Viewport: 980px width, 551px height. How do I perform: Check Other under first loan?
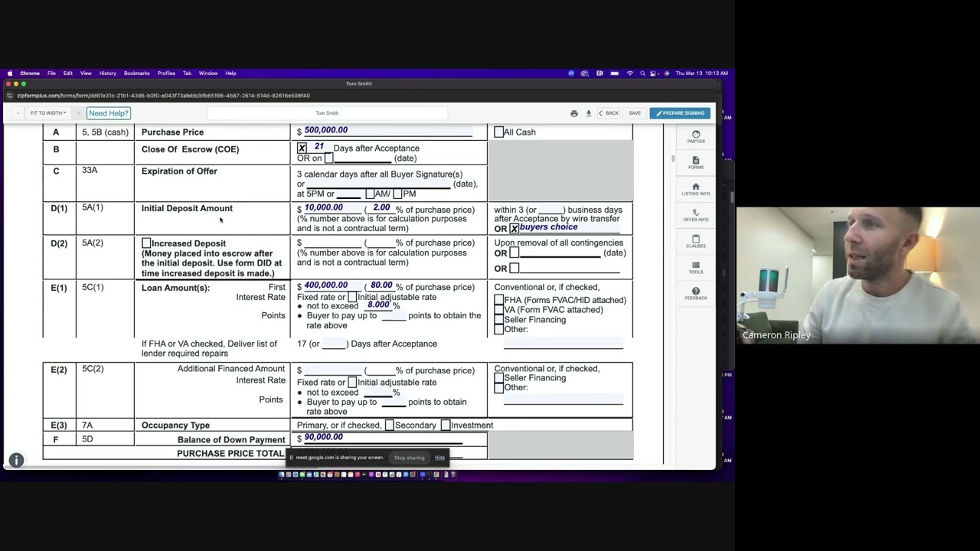click(x=499, y=329)
